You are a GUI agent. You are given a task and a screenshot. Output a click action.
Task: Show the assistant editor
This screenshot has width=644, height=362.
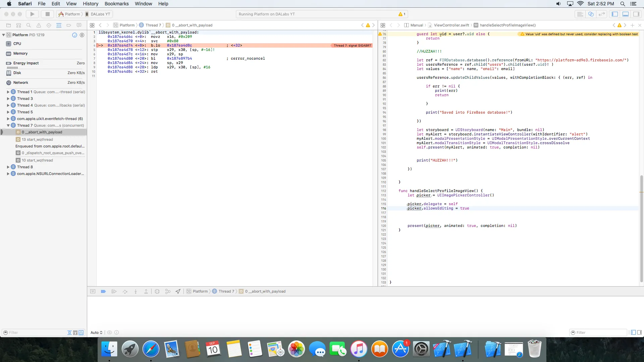(591, 14)
